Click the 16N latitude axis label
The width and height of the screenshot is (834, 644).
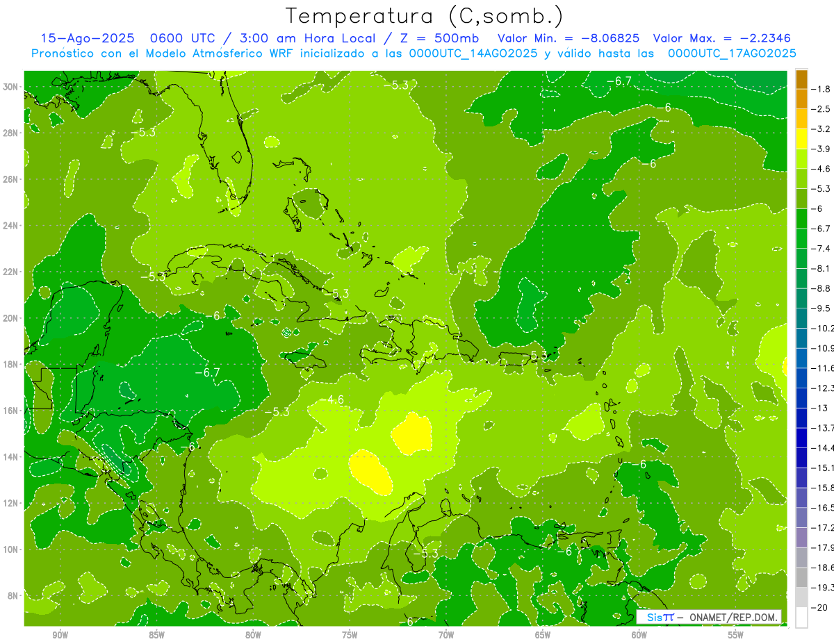pyautogui.click(x=12, y=411)
